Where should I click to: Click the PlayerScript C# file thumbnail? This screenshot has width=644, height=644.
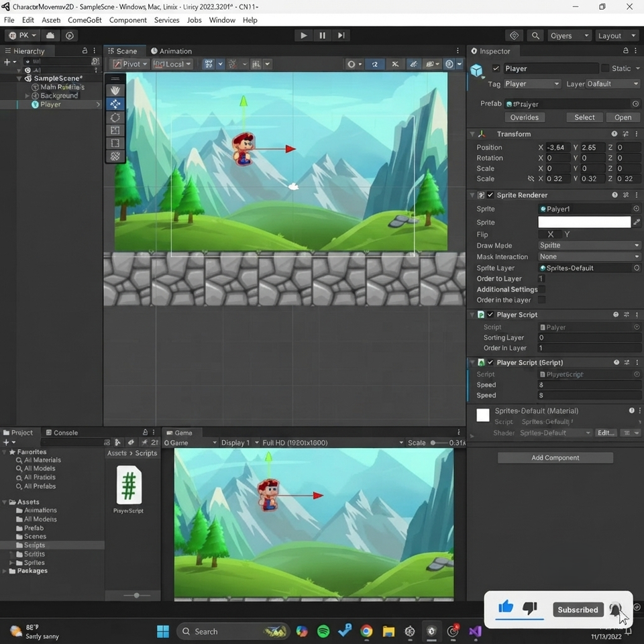(129, 485)
